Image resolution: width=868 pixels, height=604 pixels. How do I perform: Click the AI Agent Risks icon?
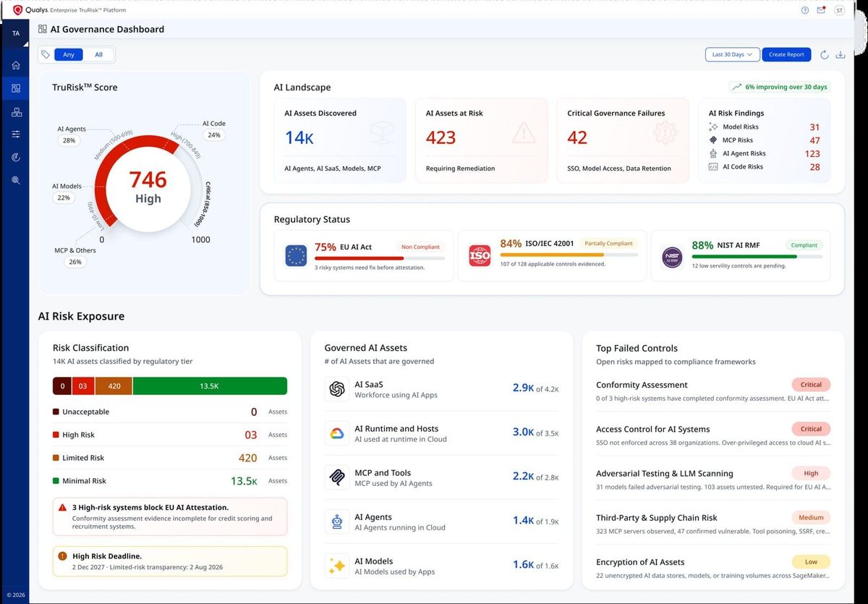coord(713,153)
